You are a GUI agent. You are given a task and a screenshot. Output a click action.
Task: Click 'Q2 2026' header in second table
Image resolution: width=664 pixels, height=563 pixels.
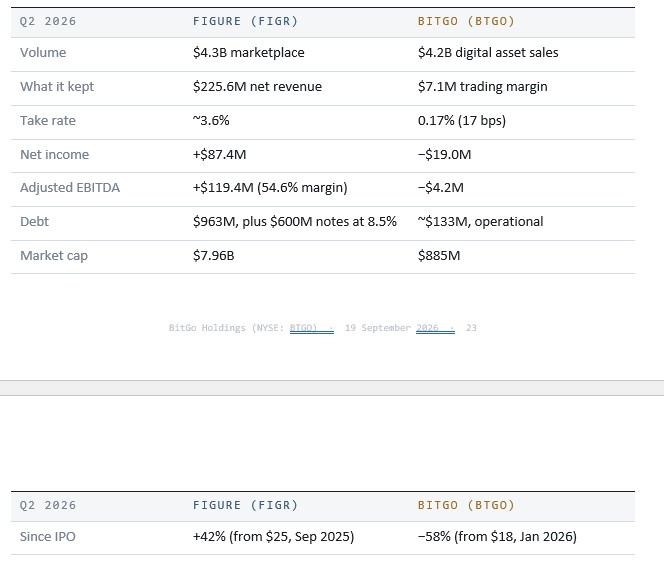tap(48, 505)
